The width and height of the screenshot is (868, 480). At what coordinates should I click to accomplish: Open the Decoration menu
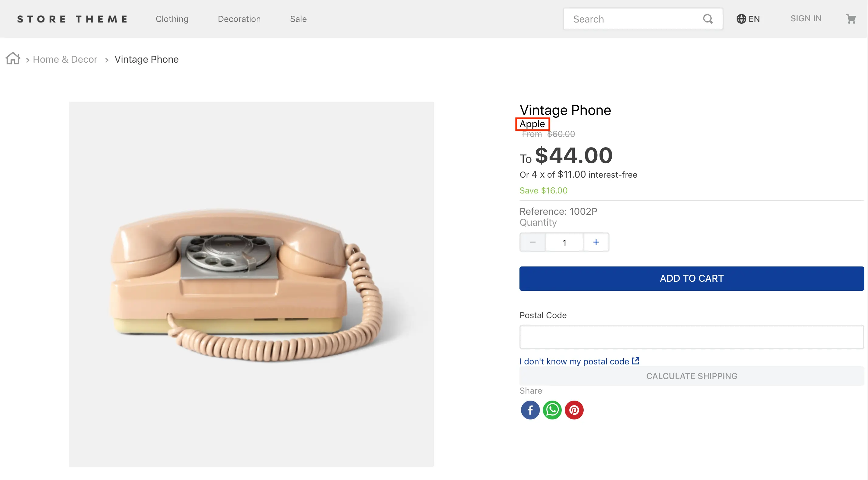point(239,19)
